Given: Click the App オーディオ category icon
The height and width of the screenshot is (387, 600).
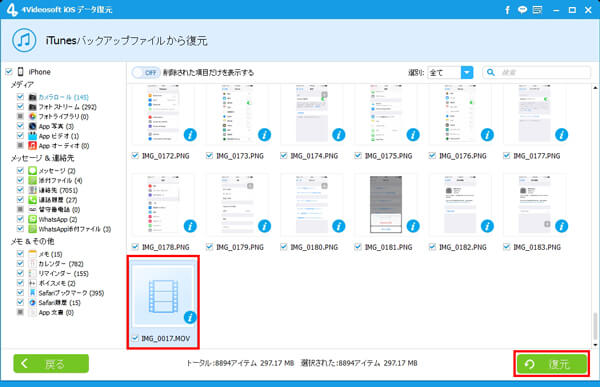Looking at the screenshot, I should 33,145.
